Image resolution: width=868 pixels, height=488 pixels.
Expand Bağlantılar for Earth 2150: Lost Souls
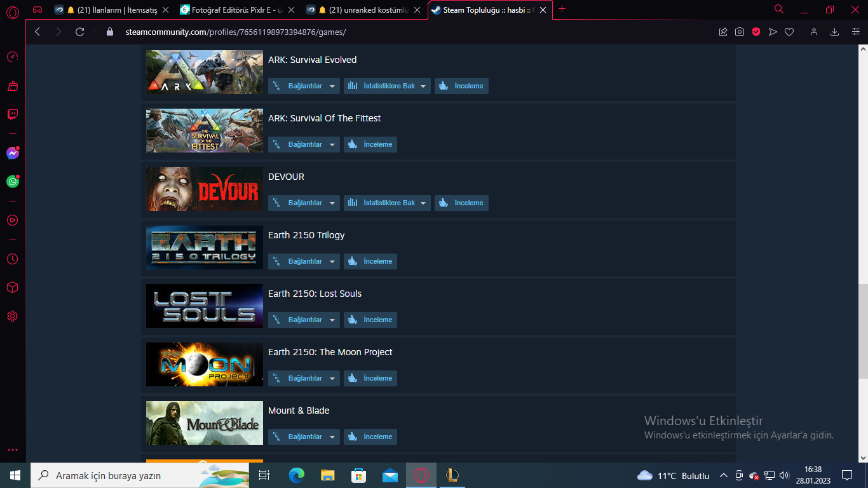pyautogui.click(x=304, y=320)
